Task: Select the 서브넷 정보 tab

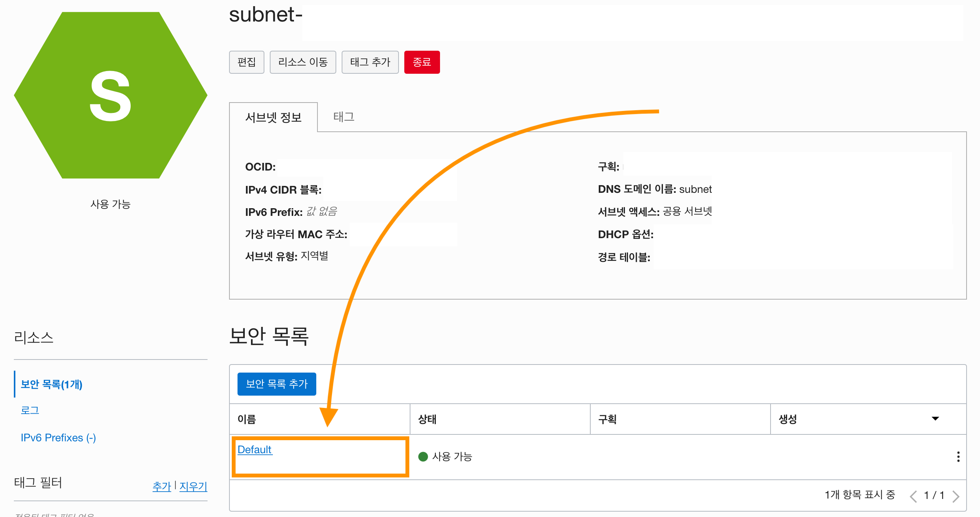Action: click(x=273, y=117)
